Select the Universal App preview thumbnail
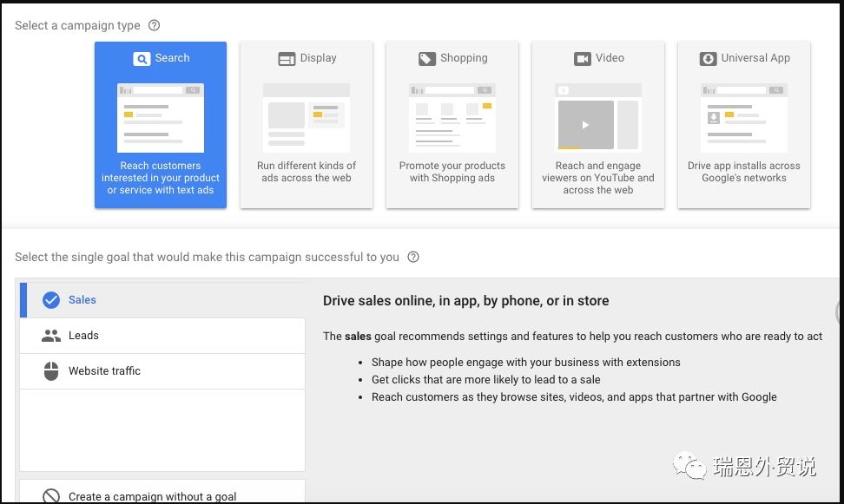 pos(744,118)
